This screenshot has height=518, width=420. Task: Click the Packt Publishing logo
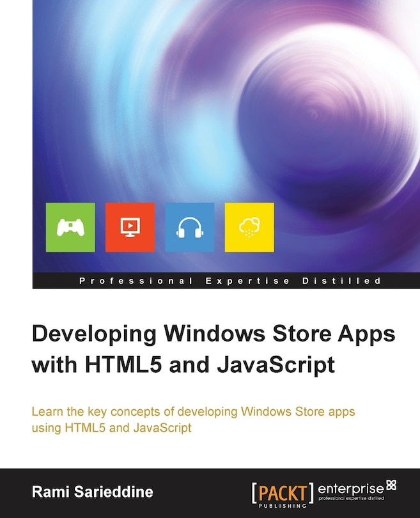[x=283, y=495]
